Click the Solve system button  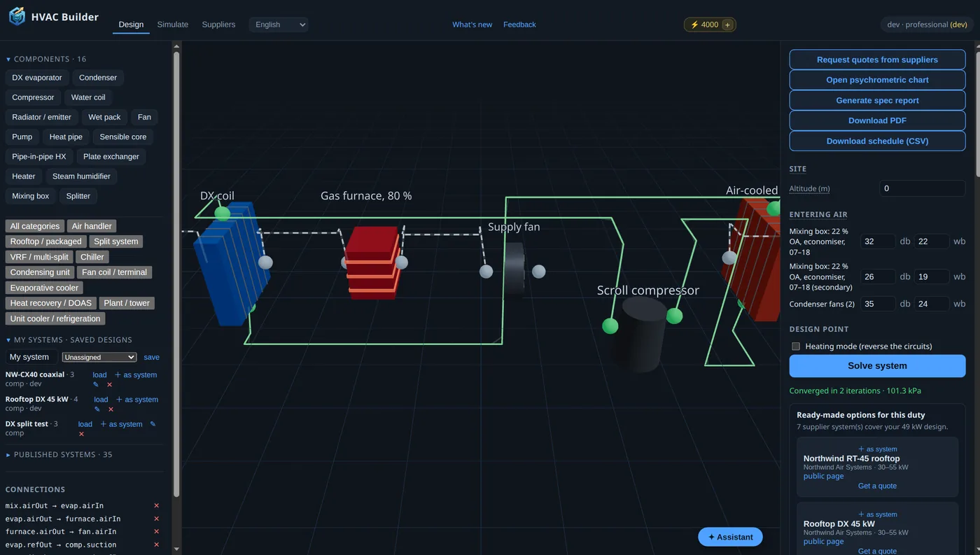pyautogui.click(x=877, y=366)
